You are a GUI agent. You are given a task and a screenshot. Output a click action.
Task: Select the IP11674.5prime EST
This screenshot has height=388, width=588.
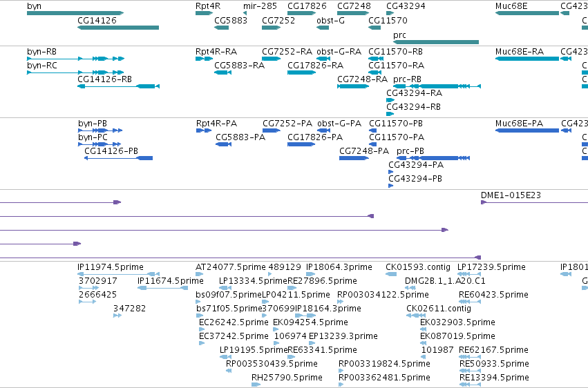coord(163,288)
